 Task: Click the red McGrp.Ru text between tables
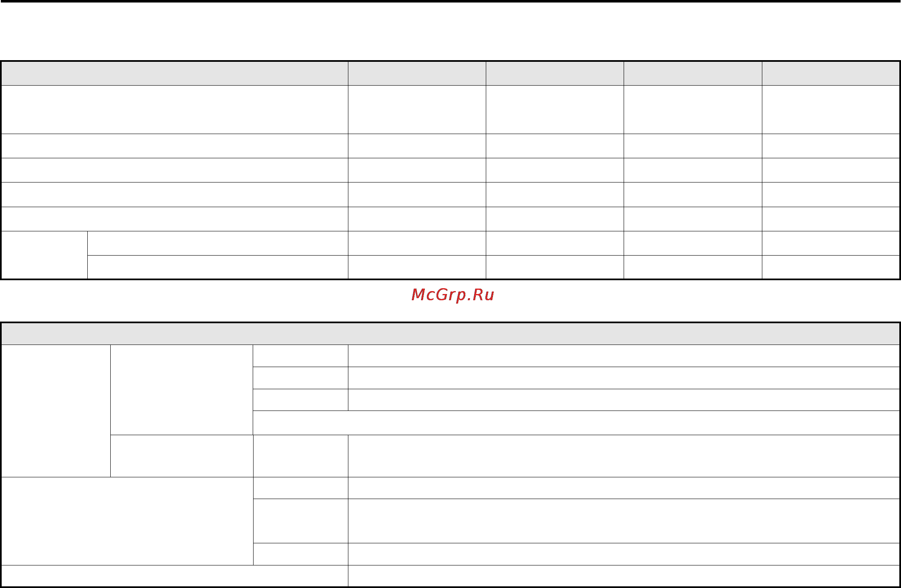click(x=452, y=295)
